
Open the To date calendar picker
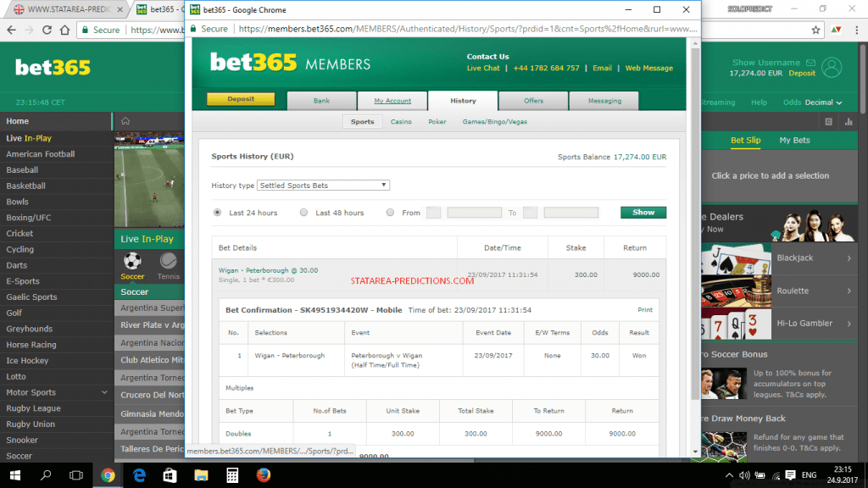click(x=530, y=213)
